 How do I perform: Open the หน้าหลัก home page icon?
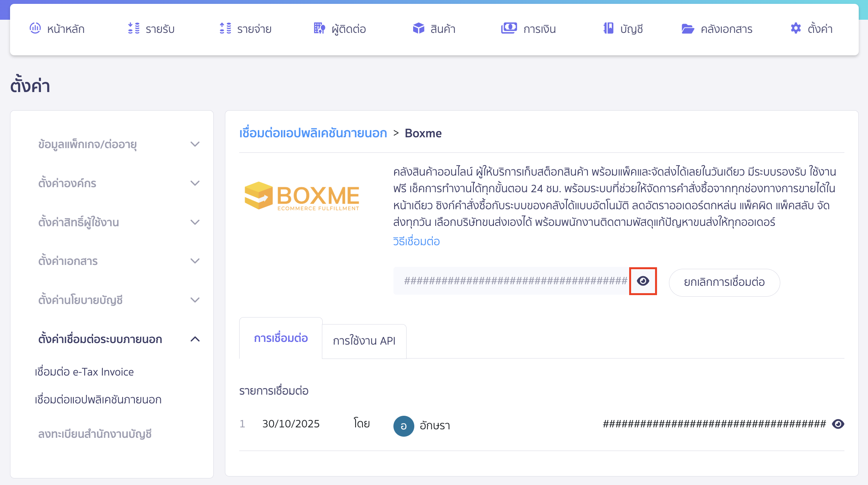click(35, 28)
